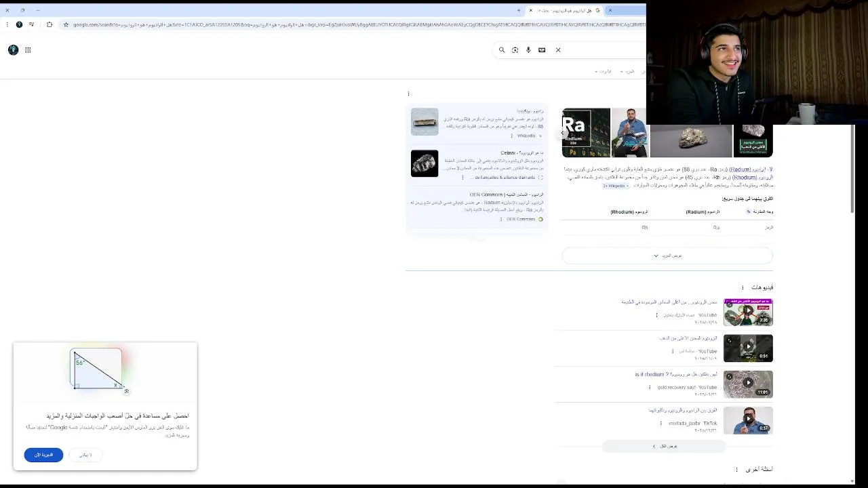This screenshot has width=868, height=488.
Task: Open three-dot menu for the 0:51 rhodium video
Action: [673, 351]
